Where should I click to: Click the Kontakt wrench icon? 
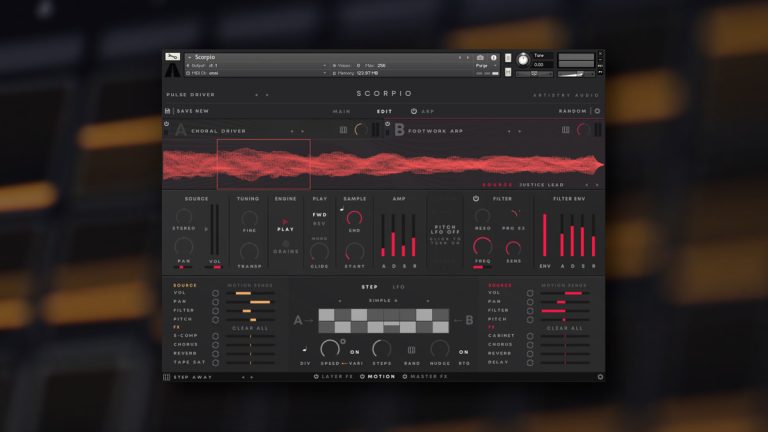[x=172, y=56]
